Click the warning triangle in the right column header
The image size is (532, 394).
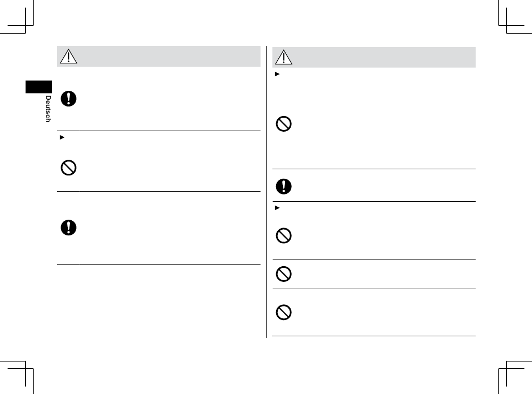point(284,57)
